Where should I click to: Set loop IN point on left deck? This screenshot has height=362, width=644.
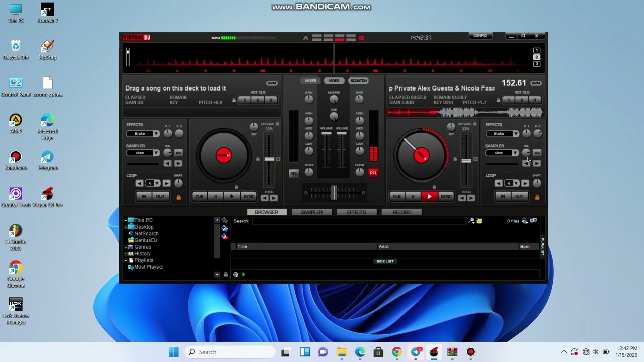[x=144, y=196]
